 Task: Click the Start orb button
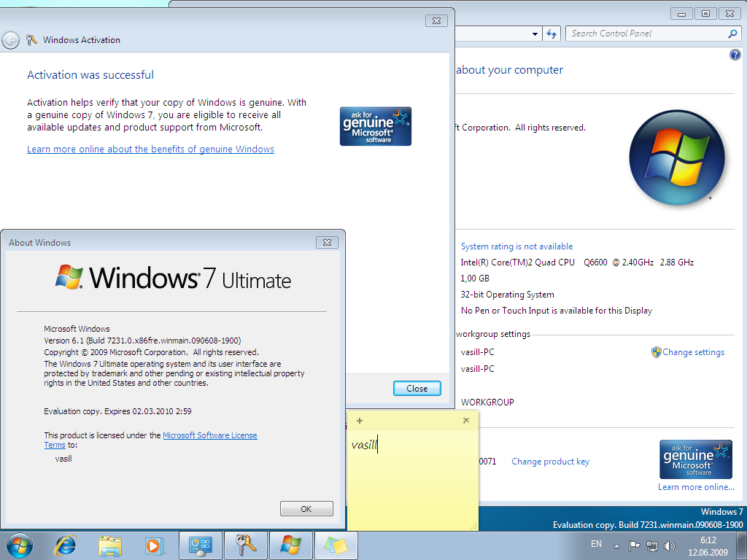click(19, 545)
